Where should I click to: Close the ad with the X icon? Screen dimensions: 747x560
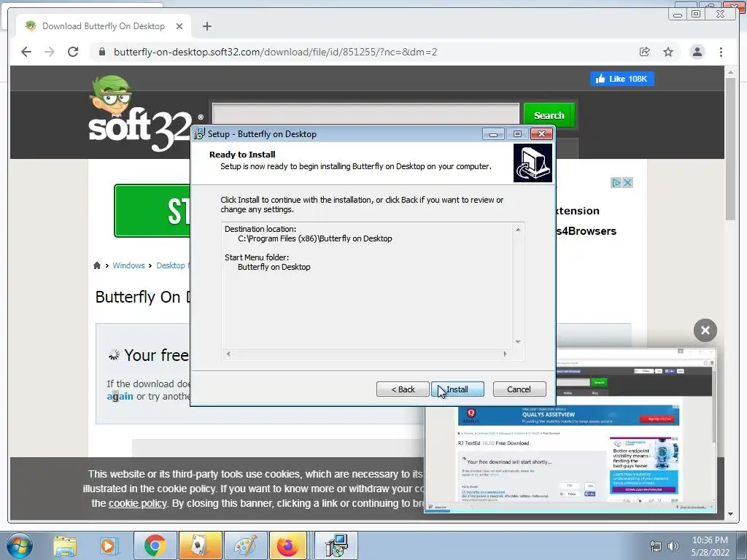(628, 182)
